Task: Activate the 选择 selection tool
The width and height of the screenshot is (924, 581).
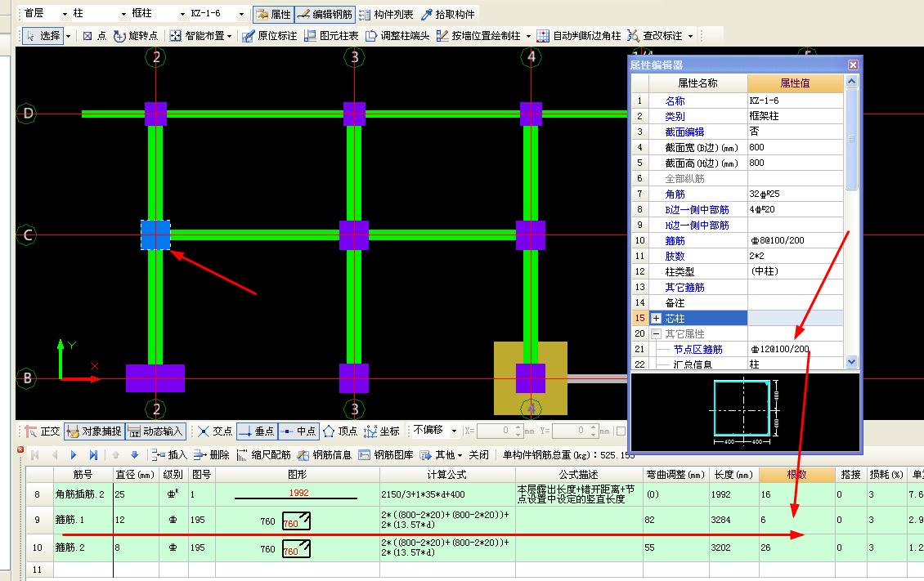Action: pos(43,36)
